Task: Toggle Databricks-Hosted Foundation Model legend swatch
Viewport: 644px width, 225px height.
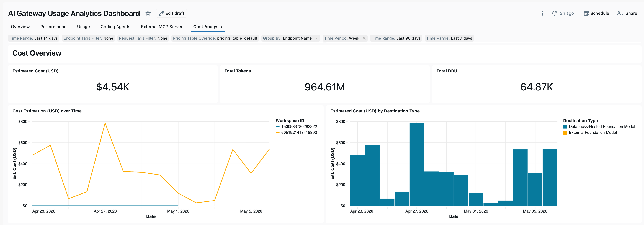Action: [565, 127]
